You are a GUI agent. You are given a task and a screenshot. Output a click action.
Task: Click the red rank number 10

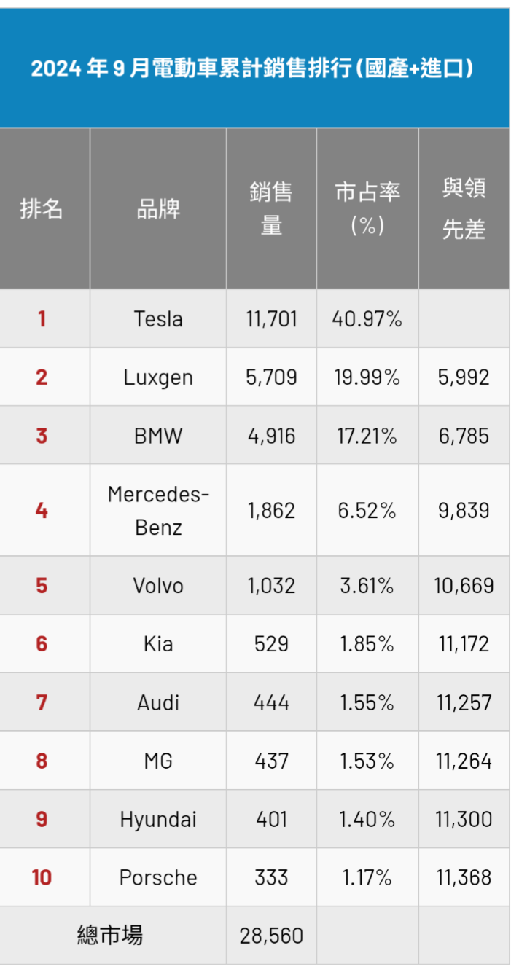point(42,877)
